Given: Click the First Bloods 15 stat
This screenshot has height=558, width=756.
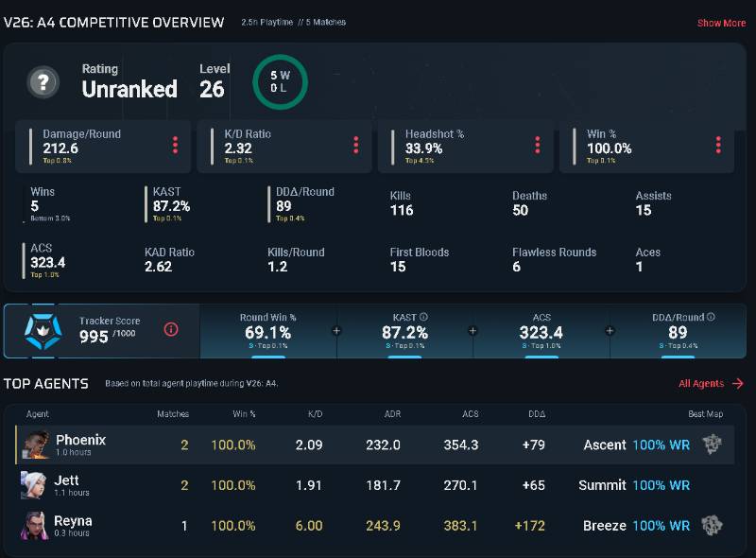Looking at the screenshot, I should coord(420,260).
